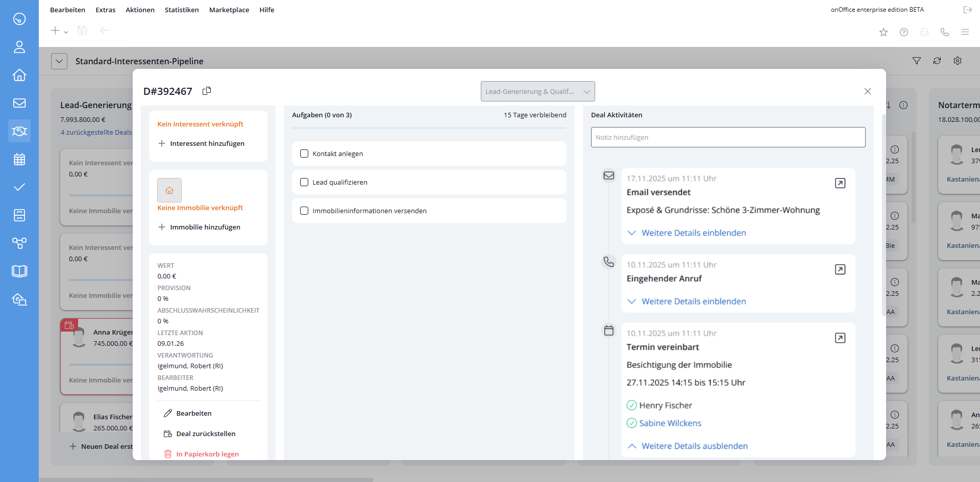Image resolution: width=980 pixels, height=482 pixels.
Task: Click Interessent hinzufügen
Action: [x=207, y=143]
